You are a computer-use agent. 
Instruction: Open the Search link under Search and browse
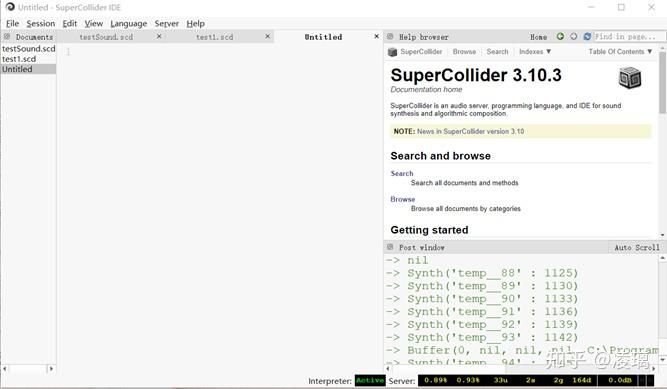pos(402,174)
